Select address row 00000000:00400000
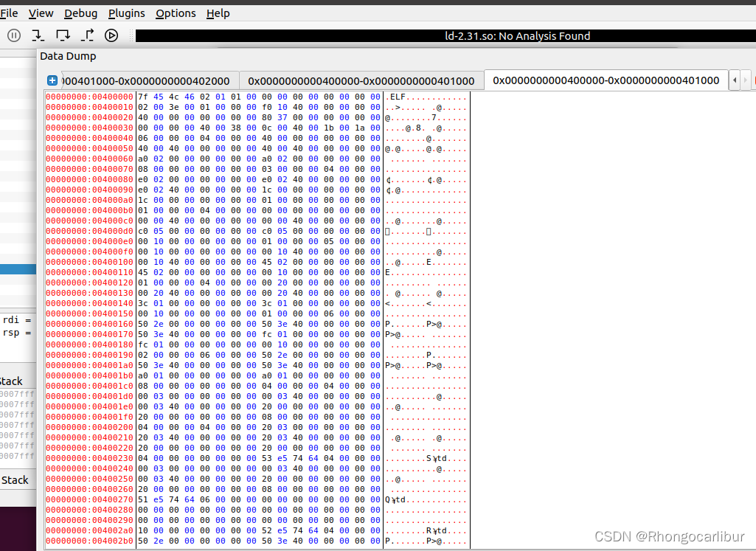 click(90, 97)
